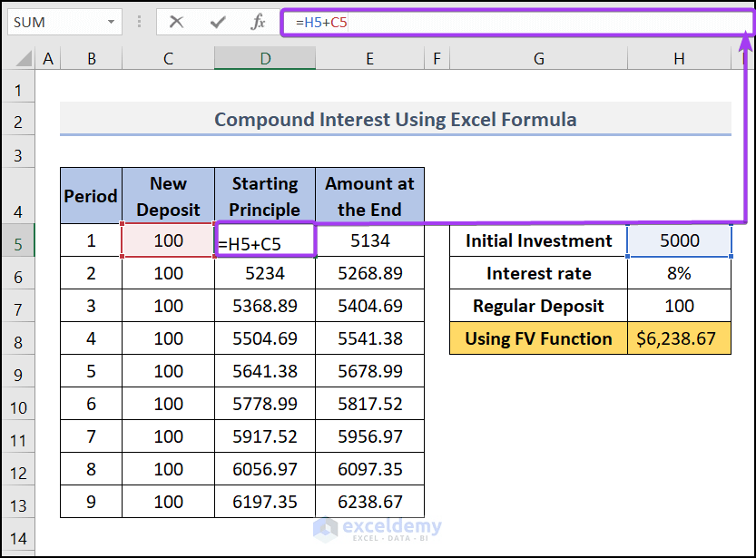
Task: Click cell D5 containing =H5+C5
Action: [x=265, y=240]
